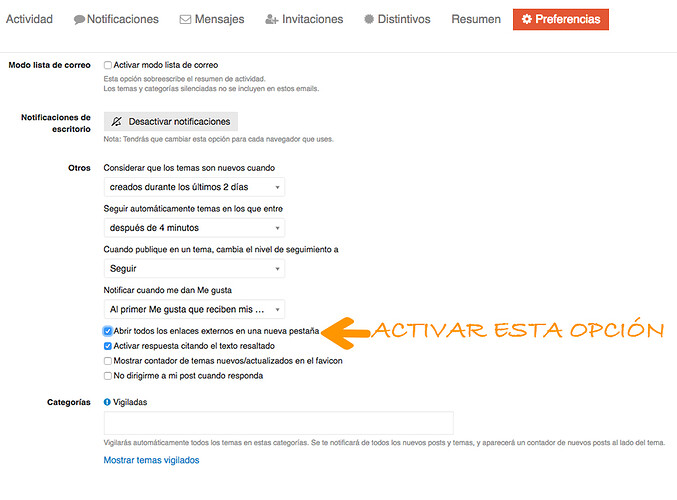Image resolution: width=677 pixels, height=500 pixels.
Task: Open the Seguir tracking level dropdown
Action: pos(194,269)
